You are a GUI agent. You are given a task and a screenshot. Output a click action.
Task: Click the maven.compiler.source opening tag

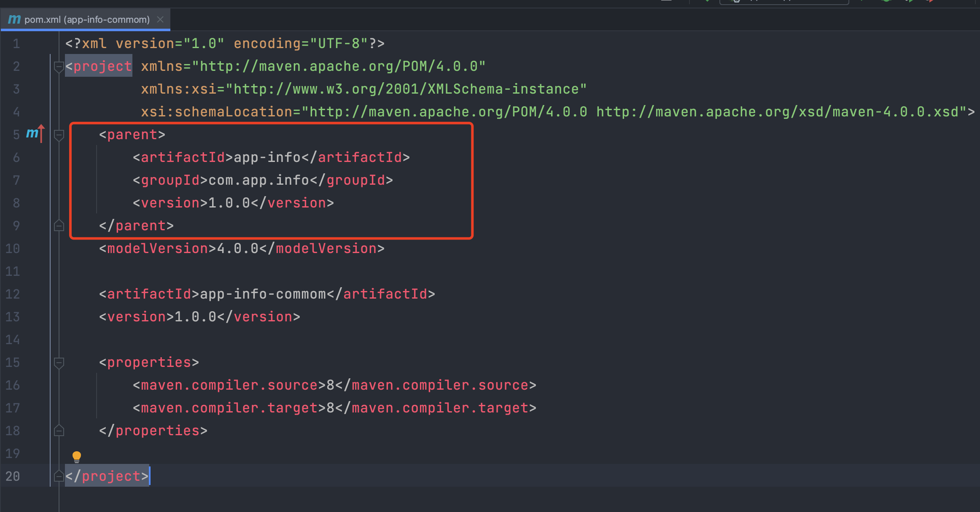229,385
